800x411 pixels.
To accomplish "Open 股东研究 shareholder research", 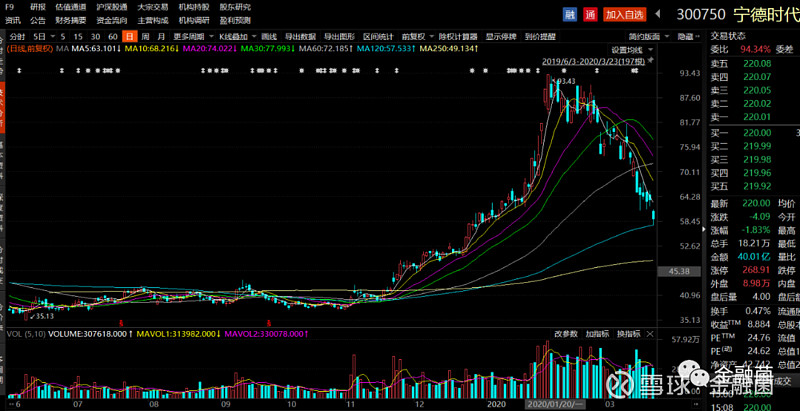I will 235,8.
